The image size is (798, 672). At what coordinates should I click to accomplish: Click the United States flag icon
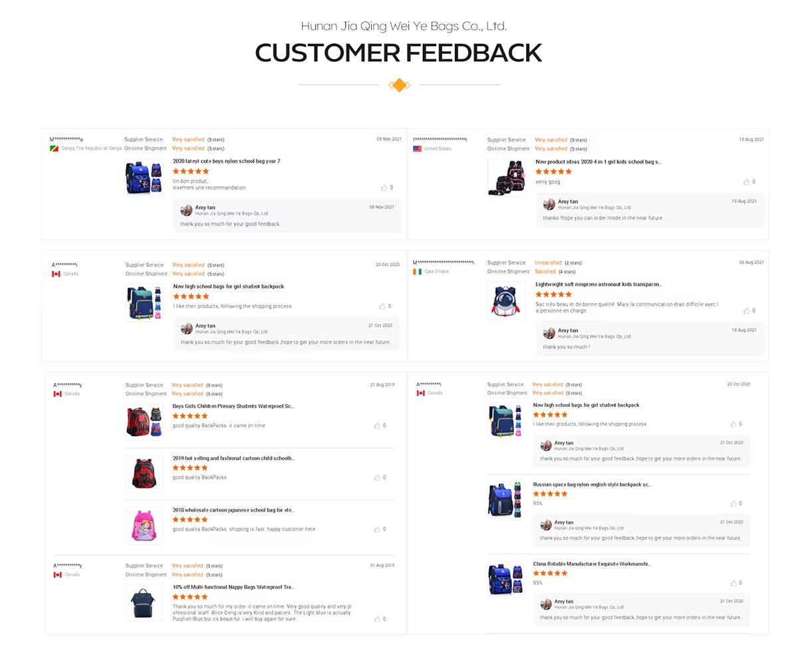pyautogui.click(x=417, y=149)
